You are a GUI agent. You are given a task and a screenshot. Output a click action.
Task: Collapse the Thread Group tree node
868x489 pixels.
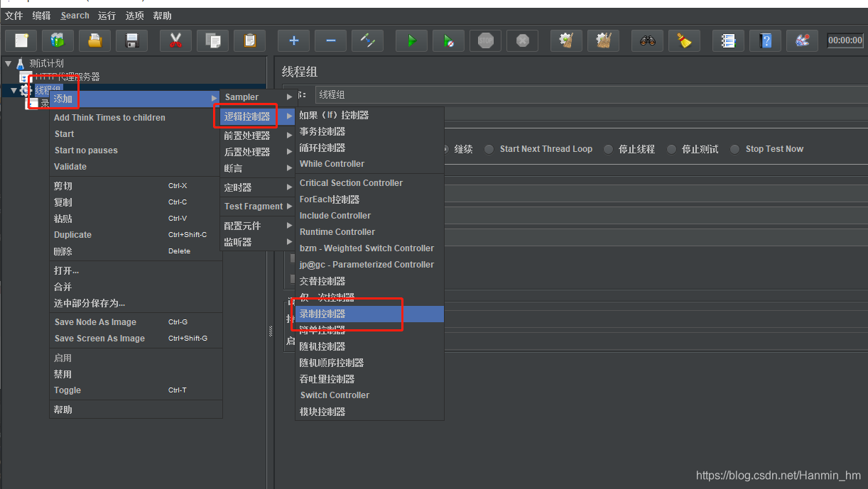pyautogui.click(x=13, y=90)
